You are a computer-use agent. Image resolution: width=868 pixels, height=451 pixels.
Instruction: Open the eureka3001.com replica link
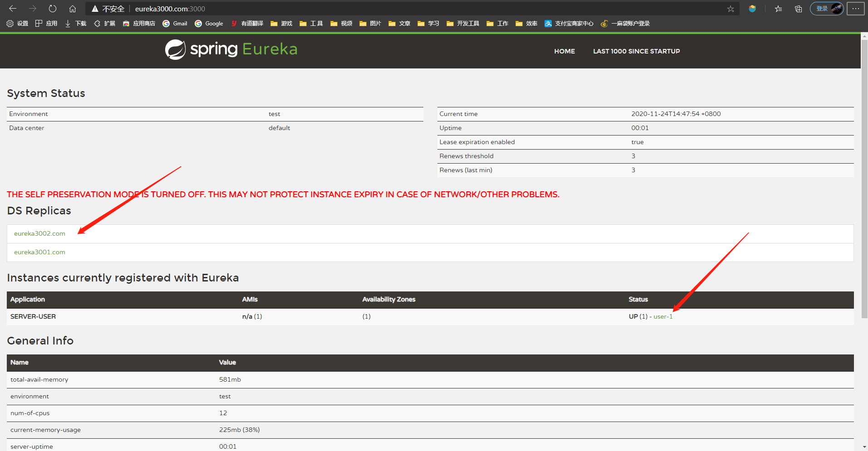click(x=39, y=252)
